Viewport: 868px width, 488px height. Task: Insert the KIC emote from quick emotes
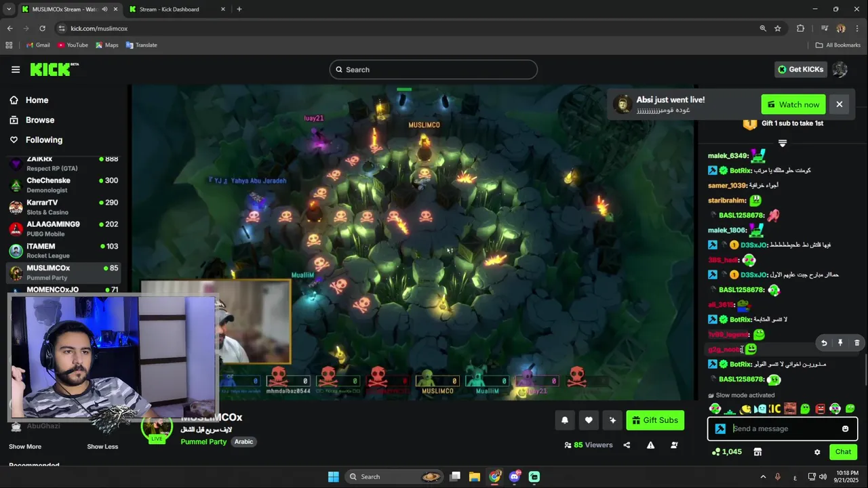(774, 409)
